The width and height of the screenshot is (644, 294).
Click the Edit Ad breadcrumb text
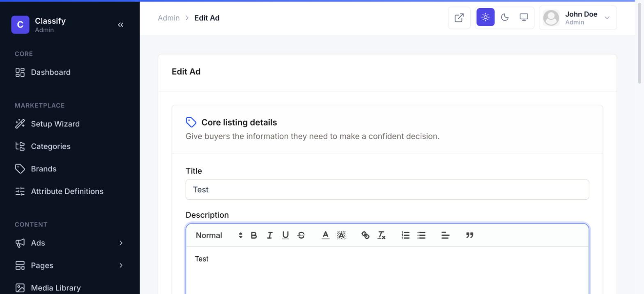pyautogui.click(x=207, y=18)
